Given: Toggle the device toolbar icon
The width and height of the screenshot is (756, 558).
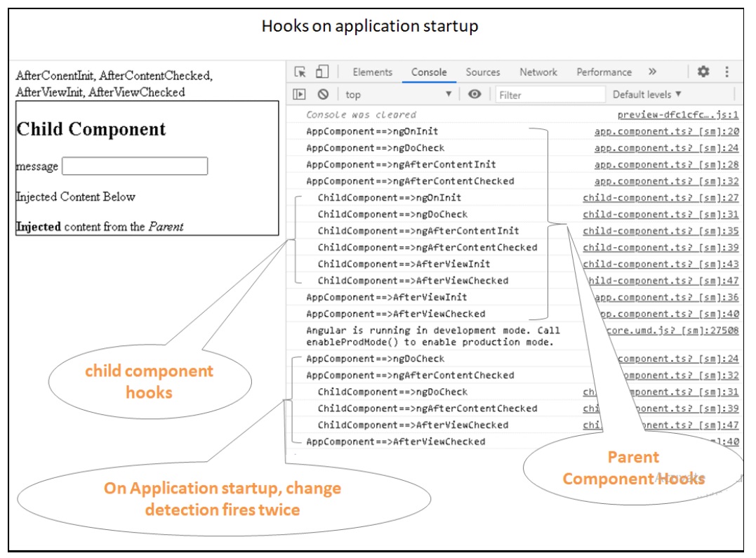Looking at the screenshot, I should point(321,72).
